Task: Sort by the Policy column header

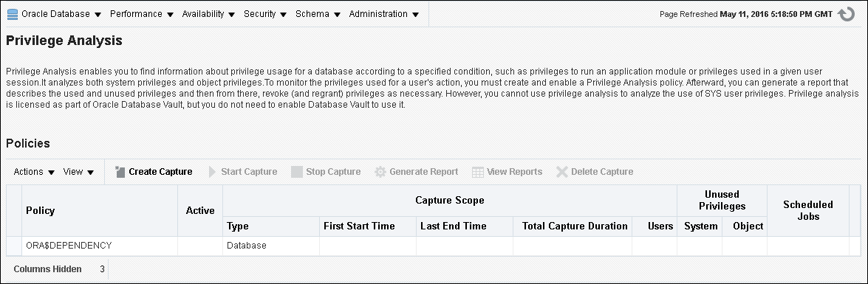Action: click(x=41, y=210)
